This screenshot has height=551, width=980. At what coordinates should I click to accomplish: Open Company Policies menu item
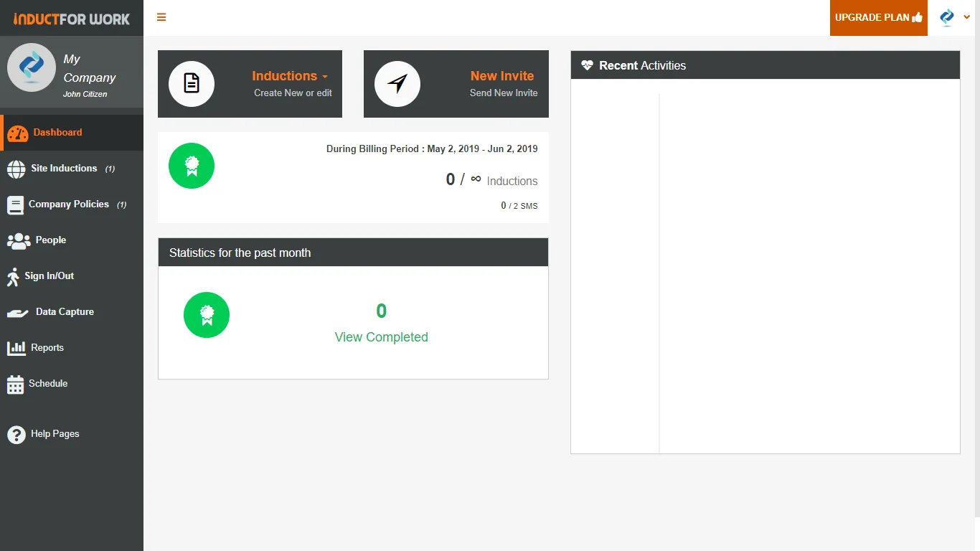tap(72, 204)
